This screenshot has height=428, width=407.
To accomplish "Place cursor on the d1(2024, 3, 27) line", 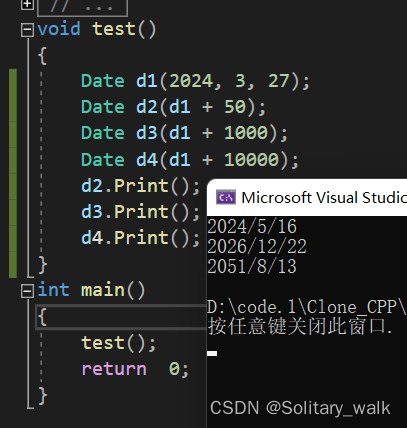I will pyautogui.click(x=195, y=81).
